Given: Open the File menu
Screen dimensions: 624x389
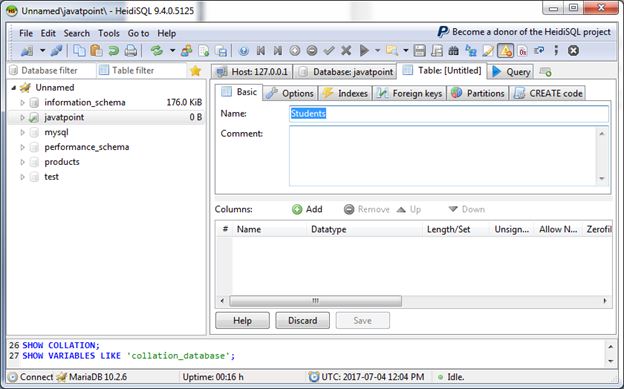Looking at the screenshot, I should [26, 33].
